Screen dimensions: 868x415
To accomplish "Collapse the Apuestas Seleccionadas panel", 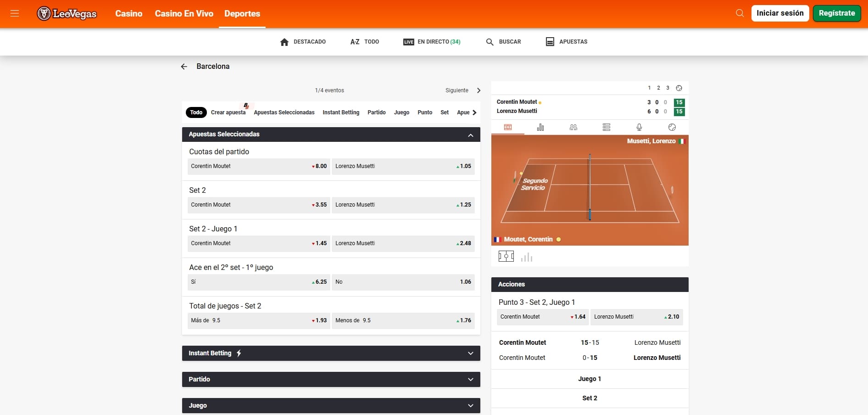I will pos(470,135).
